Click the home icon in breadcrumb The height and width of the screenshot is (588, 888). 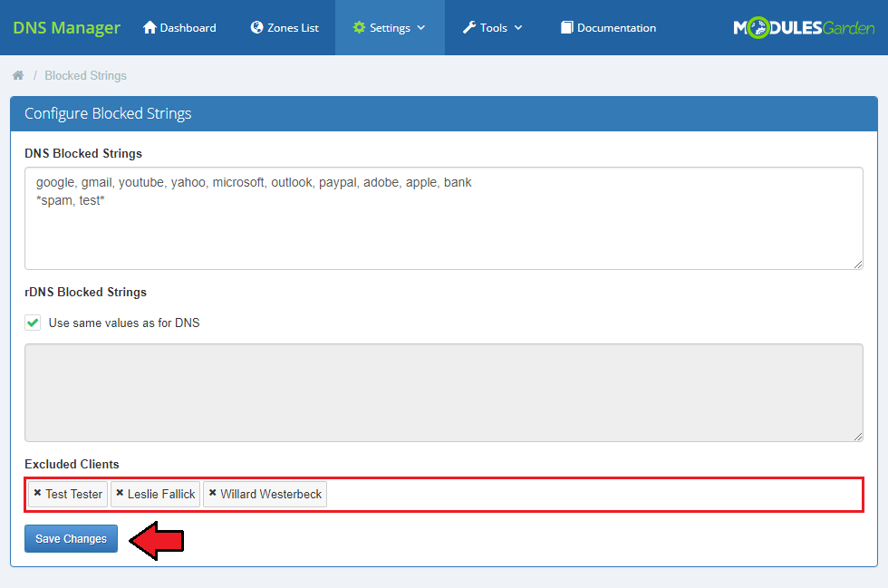coord(18,75)
